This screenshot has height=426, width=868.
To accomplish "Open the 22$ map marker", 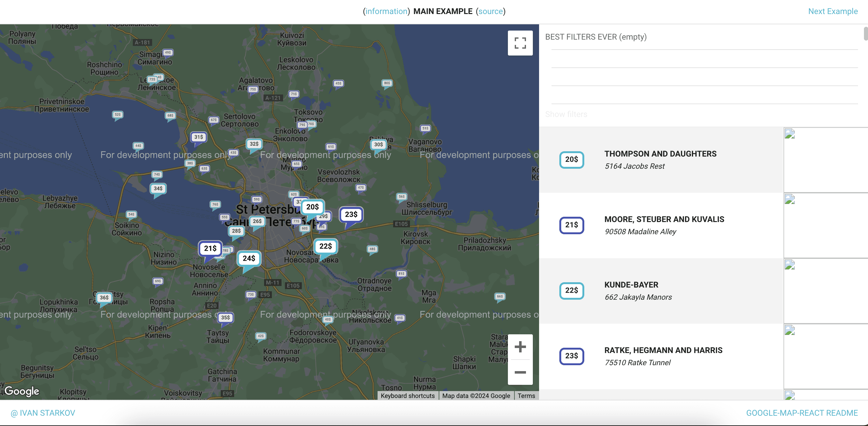I will pos(325,246).
